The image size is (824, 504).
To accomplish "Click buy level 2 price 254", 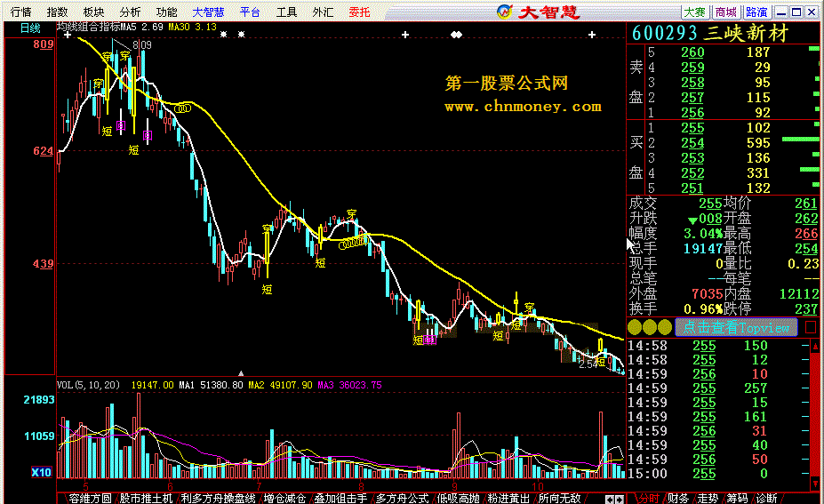I will click(x=692, y=142).
